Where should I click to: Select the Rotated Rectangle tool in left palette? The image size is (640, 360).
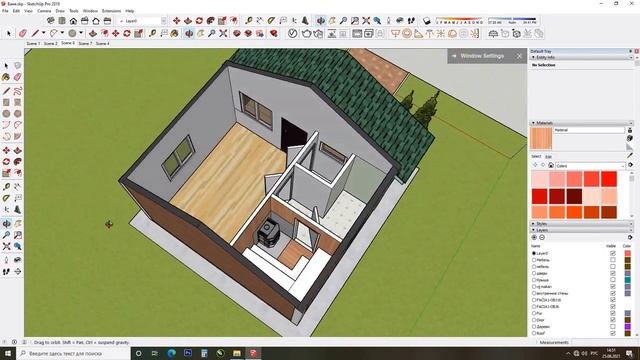click(18, 102)
